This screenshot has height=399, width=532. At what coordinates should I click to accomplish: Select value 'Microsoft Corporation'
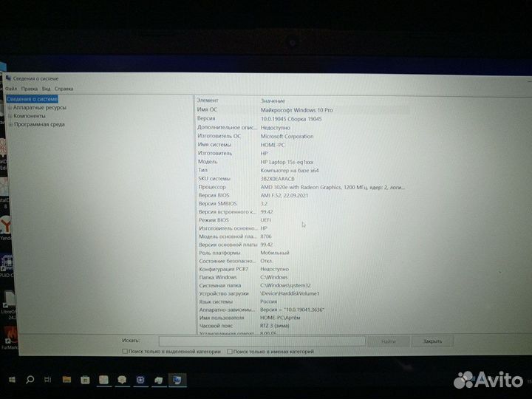coord(287,137)
